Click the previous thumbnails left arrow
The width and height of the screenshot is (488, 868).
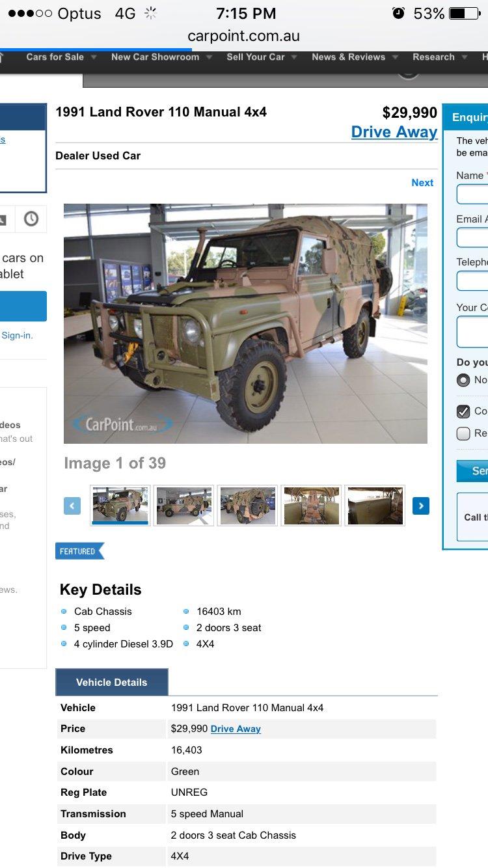click(72, 506)
